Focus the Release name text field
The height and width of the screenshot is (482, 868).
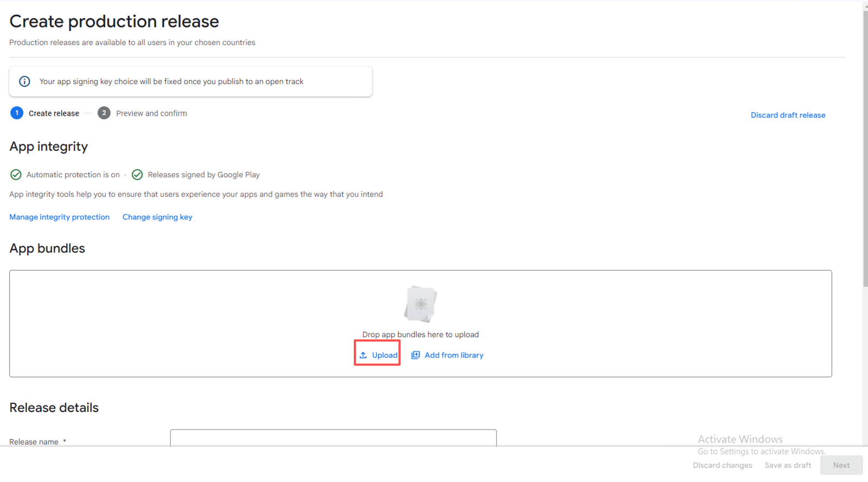333,438
